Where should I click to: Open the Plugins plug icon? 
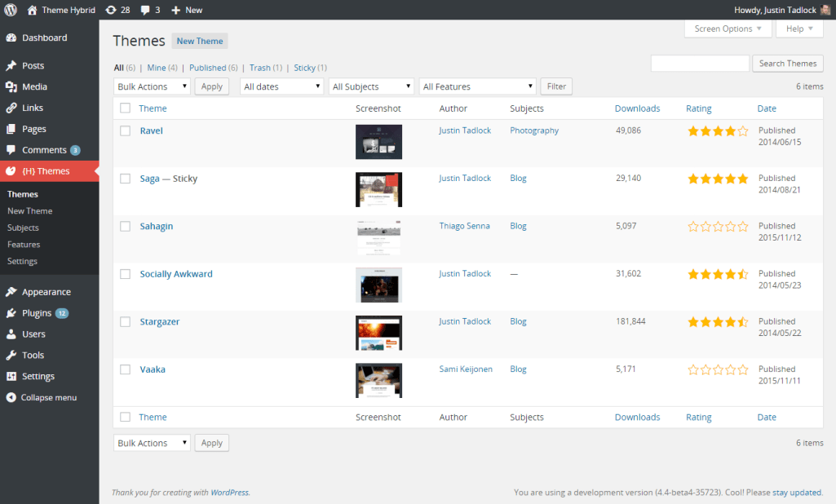coord(11,313)
